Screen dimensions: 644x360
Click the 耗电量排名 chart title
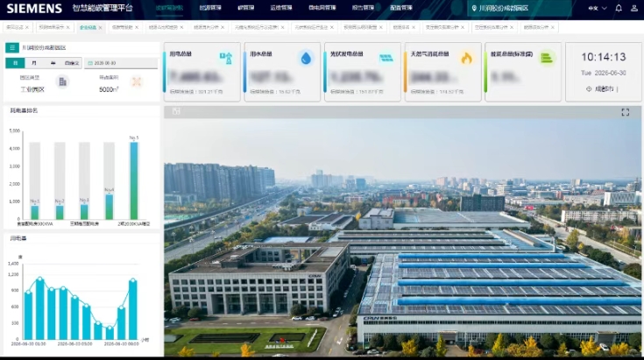24,110
